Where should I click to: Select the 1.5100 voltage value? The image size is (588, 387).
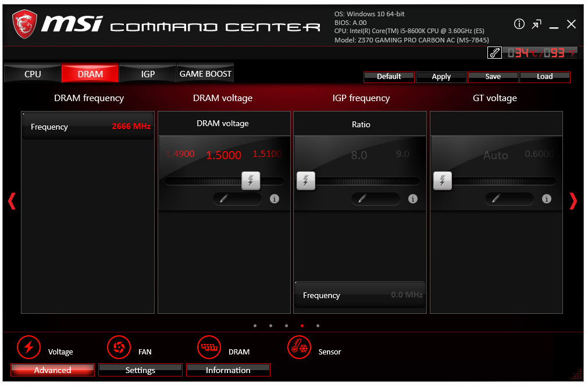267,154
